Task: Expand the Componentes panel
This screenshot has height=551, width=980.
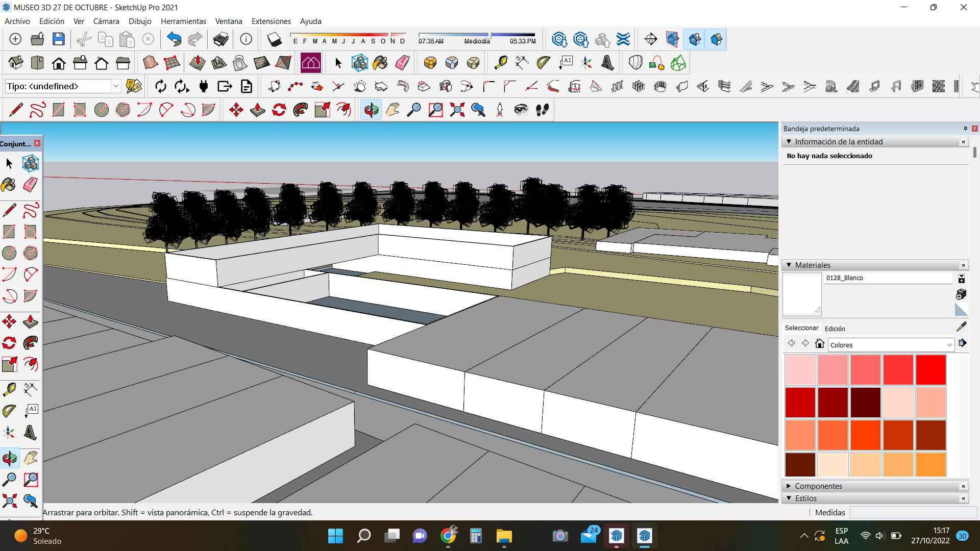Action: [x=818, y=486]
